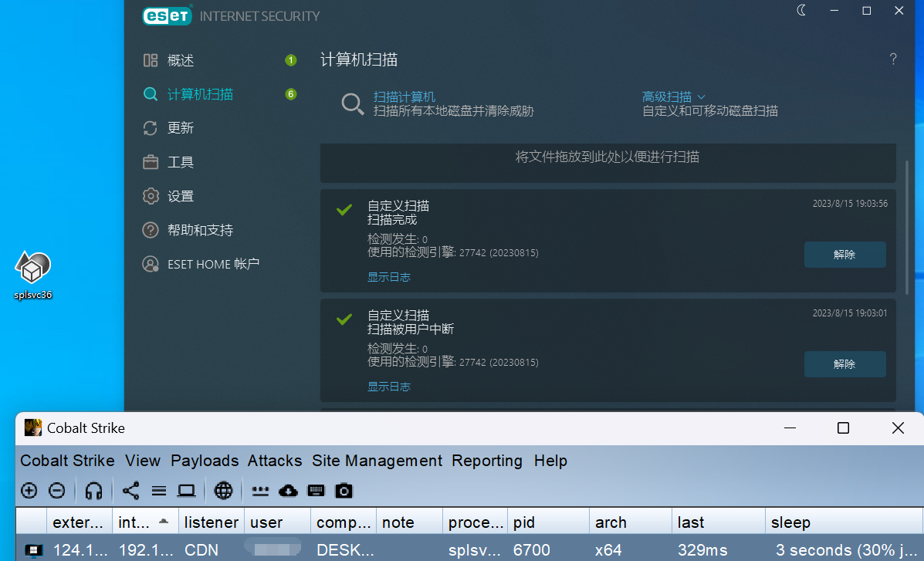Open the globe web icon in Cobalt Strike
This screenshot has height=561, width=924.
[x=223, y=490]
